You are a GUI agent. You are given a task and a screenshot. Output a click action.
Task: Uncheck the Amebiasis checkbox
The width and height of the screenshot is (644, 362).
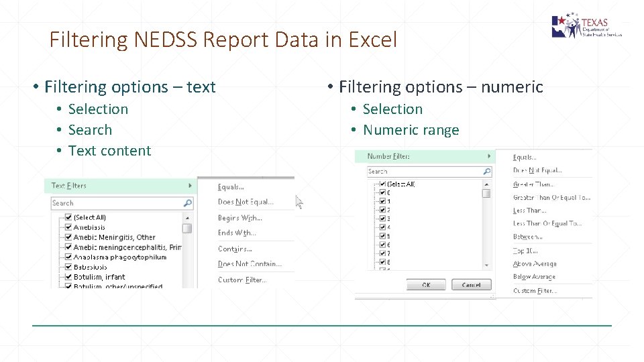click(x=68, y=227)
